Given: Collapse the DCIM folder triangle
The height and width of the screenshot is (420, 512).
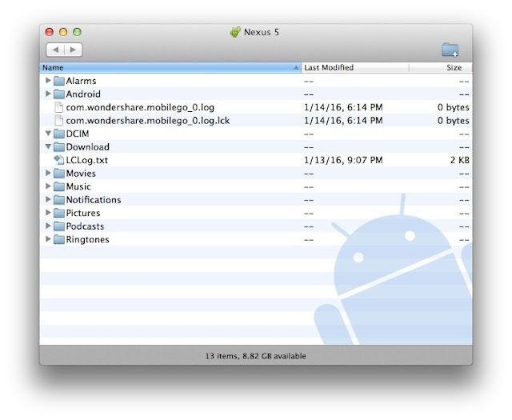Looking at the screenshot, I should click(x=48, y=134).
